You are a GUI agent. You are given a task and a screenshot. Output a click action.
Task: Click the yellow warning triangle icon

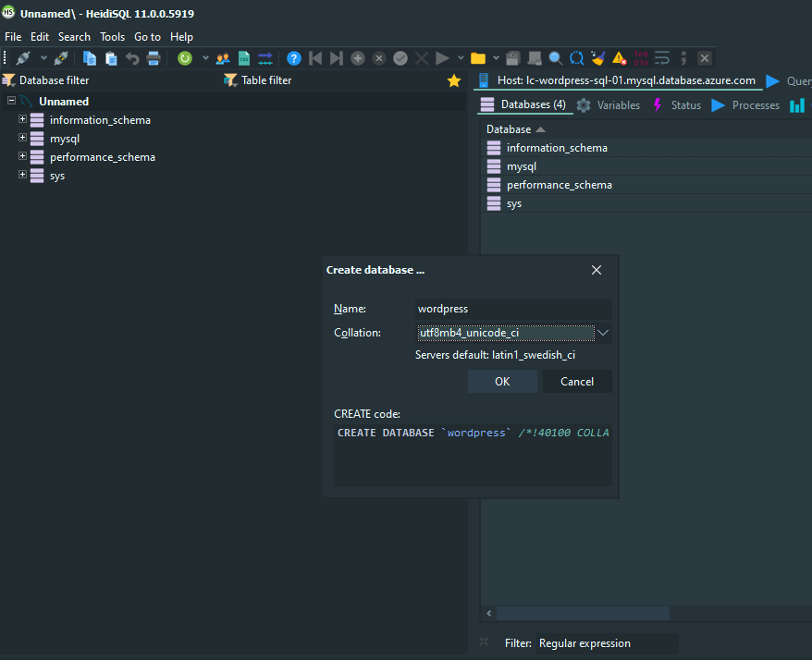620,58
